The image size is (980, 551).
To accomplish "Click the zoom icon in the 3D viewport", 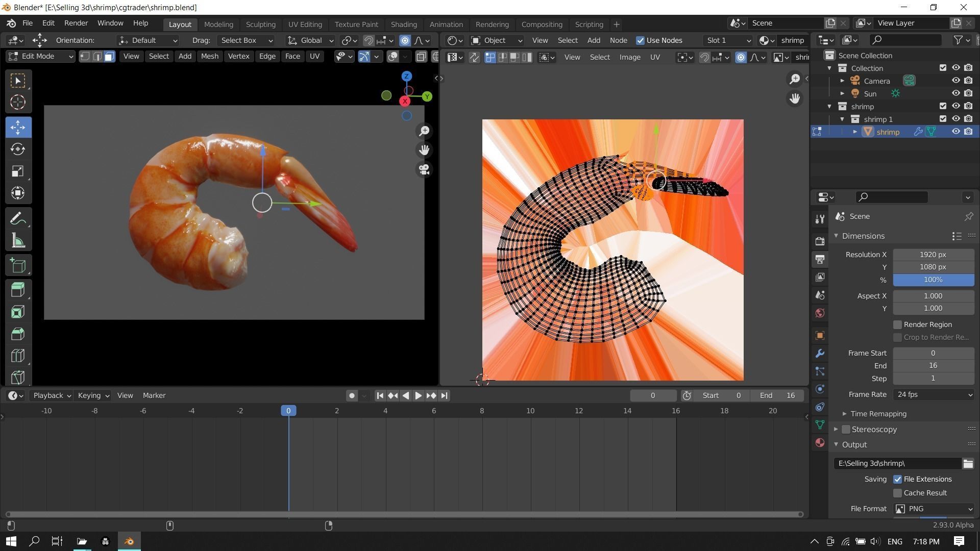I will pos(424,131).
